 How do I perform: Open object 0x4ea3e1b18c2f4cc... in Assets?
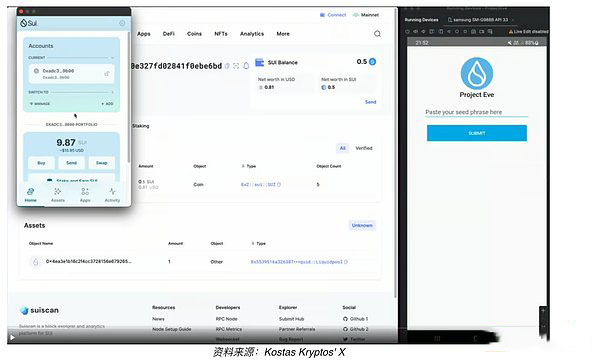[89, 261]
